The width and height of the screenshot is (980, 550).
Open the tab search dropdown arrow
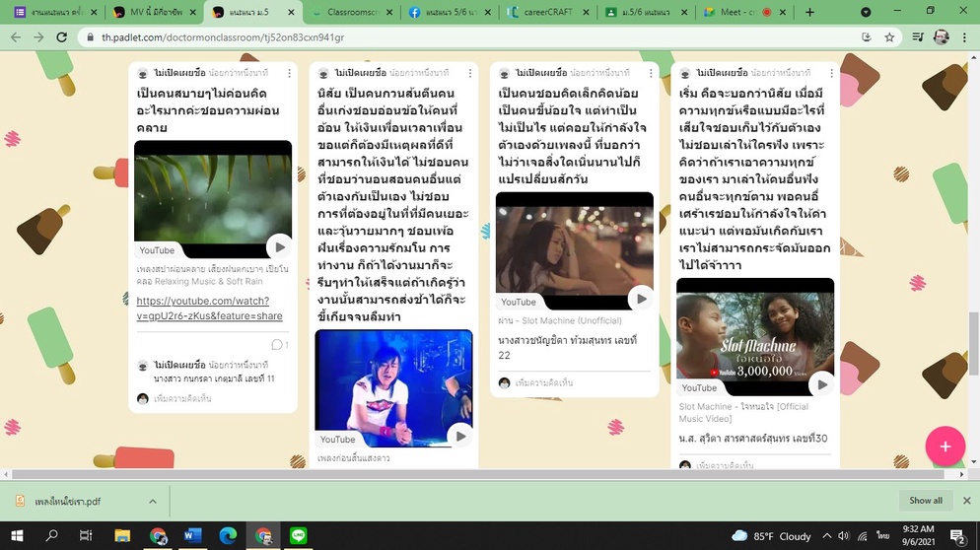(866, 12)
